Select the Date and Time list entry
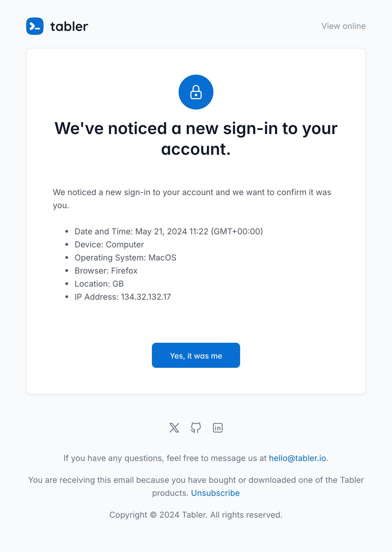Image resolution: width=392 pixels, height=552 pixels. 169,231
